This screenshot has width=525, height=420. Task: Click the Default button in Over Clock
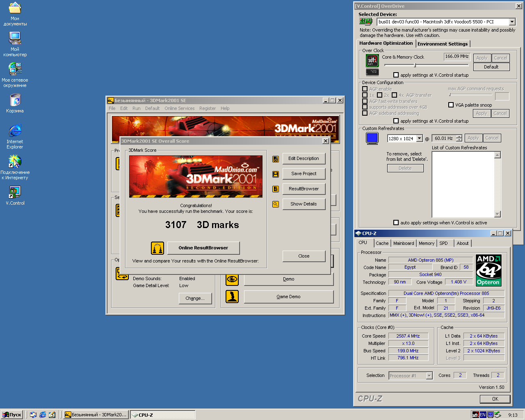[491, 67]
